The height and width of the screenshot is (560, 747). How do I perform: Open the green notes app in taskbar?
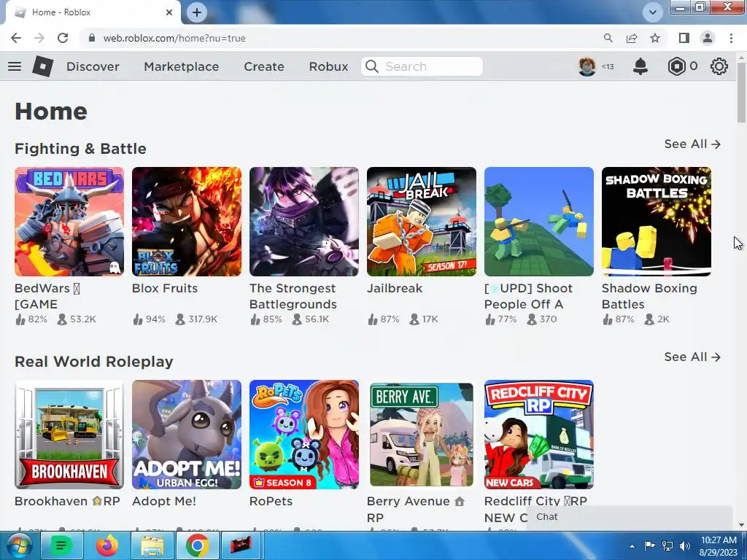coord(61,545)
